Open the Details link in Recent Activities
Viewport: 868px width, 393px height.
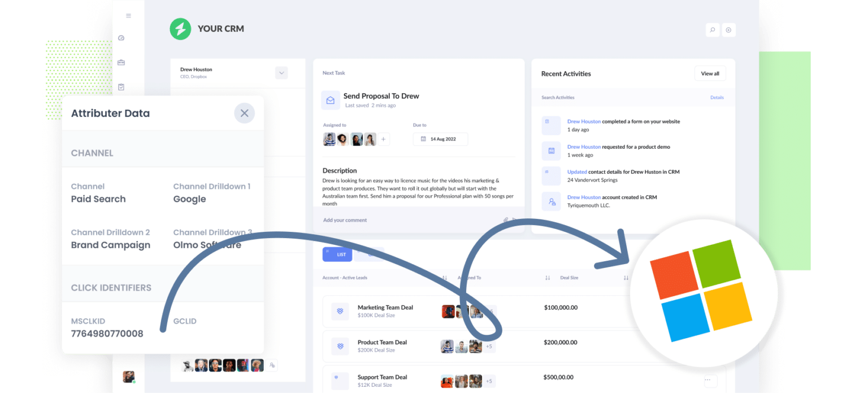point(717,97)
